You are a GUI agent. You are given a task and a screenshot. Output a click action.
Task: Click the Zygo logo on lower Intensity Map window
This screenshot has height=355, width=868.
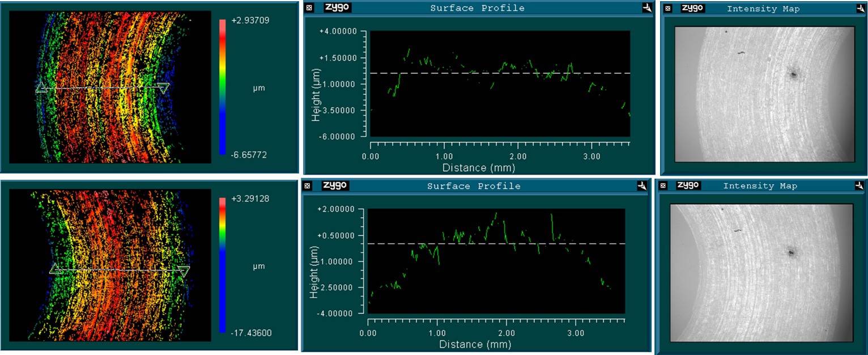[x=689, y=185]
